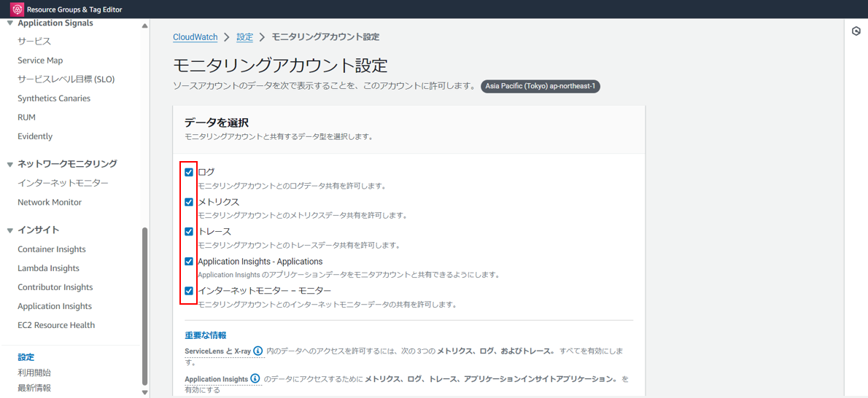Viewport: 868px width, 398px height.
Task: Click the underlined Application Insights link
Action: [x=217, y=379]
